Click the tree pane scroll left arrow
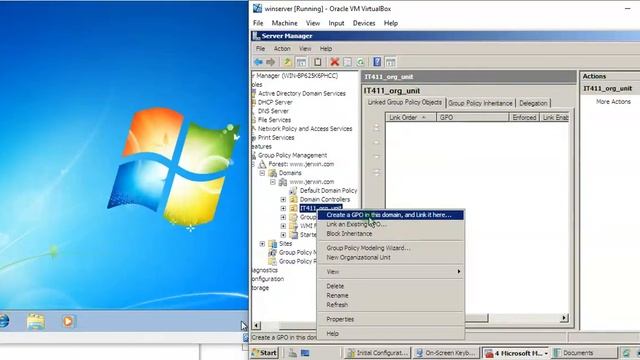Image resolution: width=640 pixels, height=360 pixels. (x=256, y=326)
